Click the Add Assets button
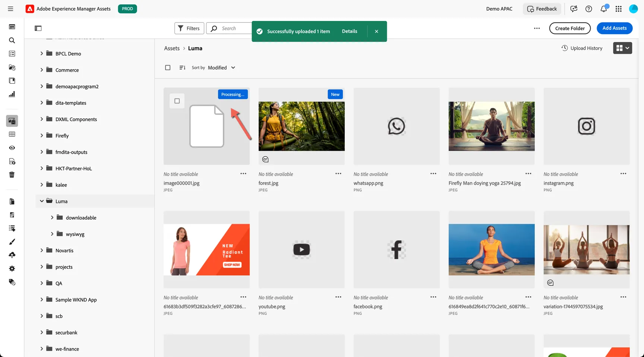This screenshot has width=644, height=357. pyautogui.click(x=615, y=28)
